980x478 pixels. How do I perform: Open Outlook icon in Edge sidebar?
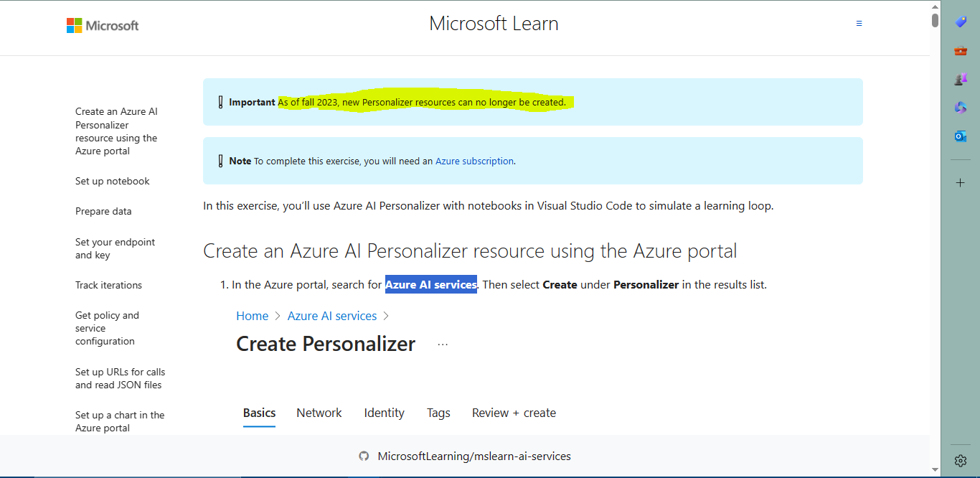(x=961, y=136)
